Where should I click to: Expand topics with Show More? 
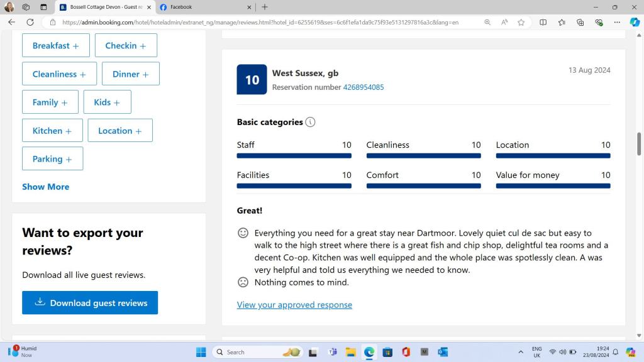(x=45, y=187)
